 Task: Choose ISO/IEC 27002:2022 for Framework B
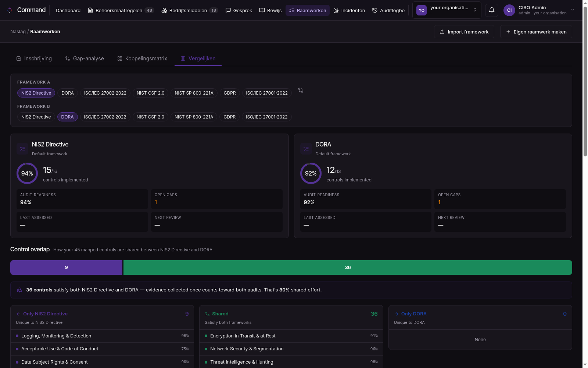pos(105,117)
